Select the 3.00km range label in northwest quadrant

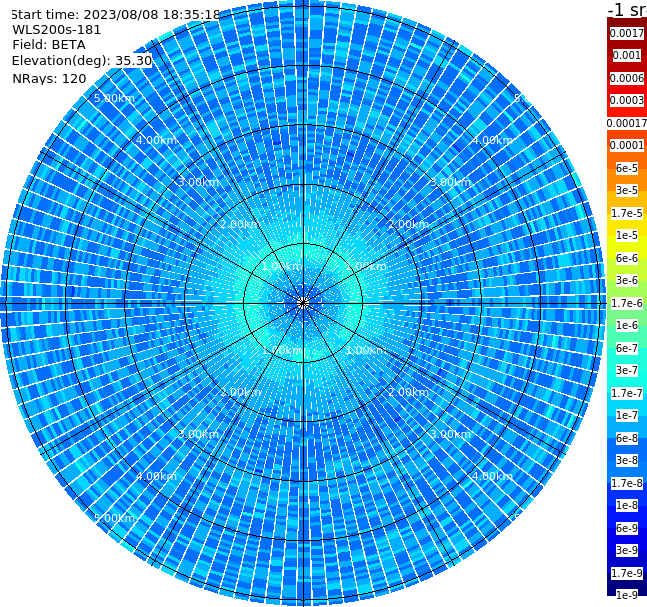click(x=198, y=182)
